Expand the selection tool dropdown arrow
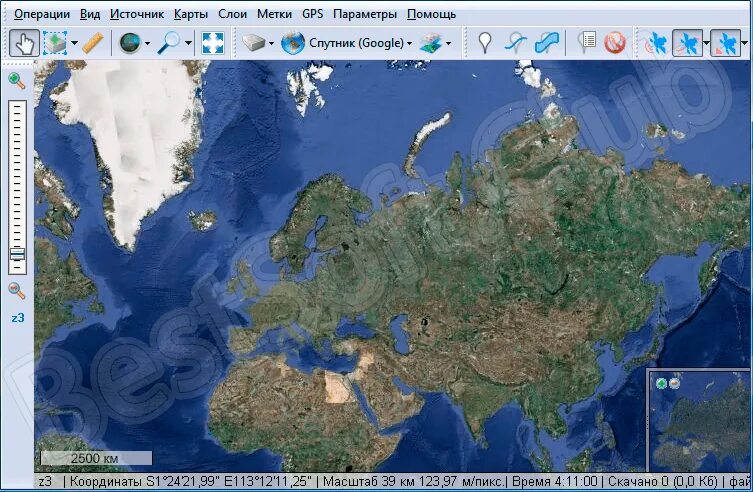Screen dimensions: 753x492 pyautogui.click(x=74, y=43)
